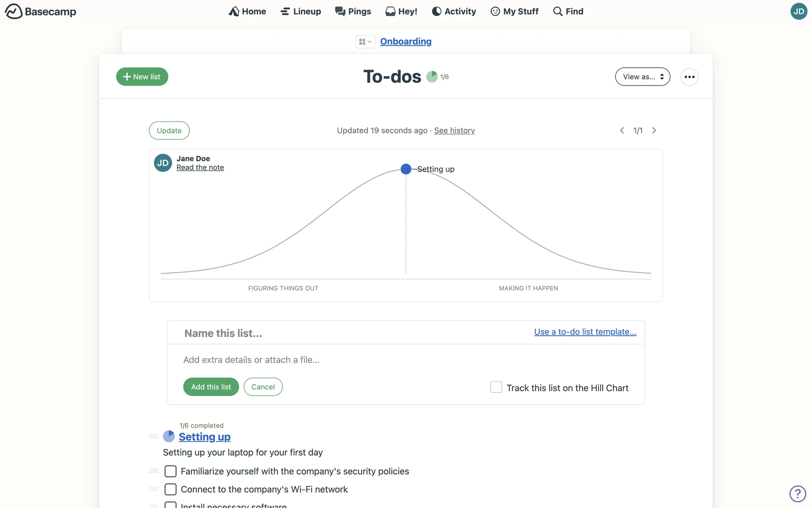Open the View as... dropdown
The height and width of the screenshot is (508, 812).
click(642, 77)
